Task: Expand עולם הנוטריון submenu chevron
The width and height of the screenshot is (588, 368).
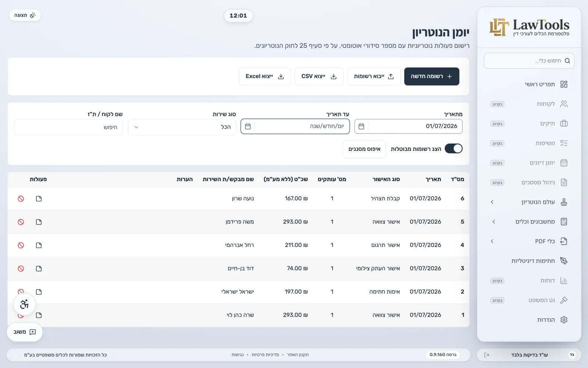Action: coord(492,202)
